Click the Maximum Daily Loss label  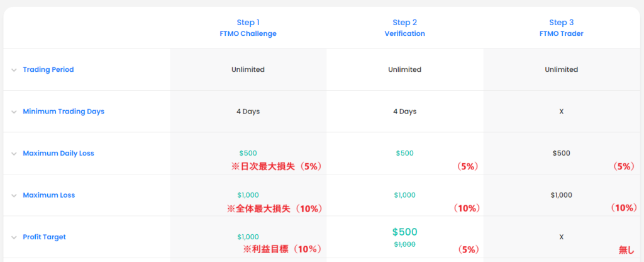(x=58, y=153)
